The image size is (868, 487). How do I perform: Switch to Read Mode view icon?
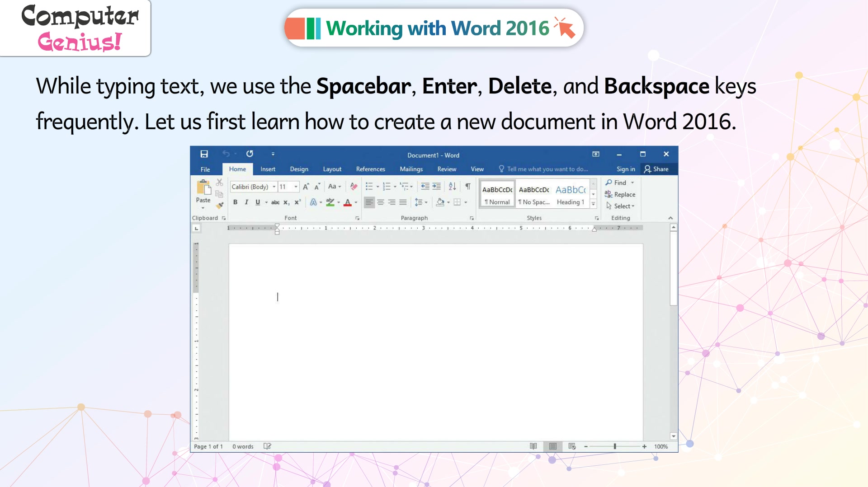pos(533,446)
